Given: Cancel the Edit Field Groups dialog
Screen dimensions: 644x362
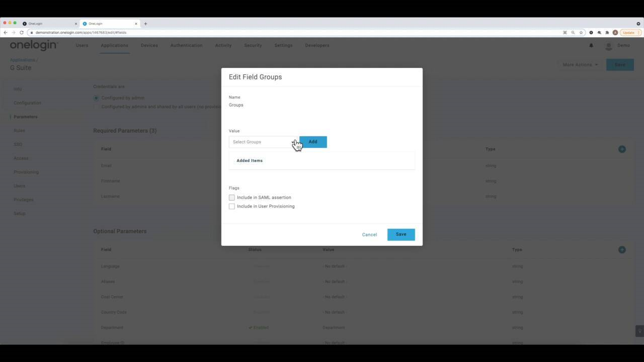Looking at the screenshot, I should 369,234.
